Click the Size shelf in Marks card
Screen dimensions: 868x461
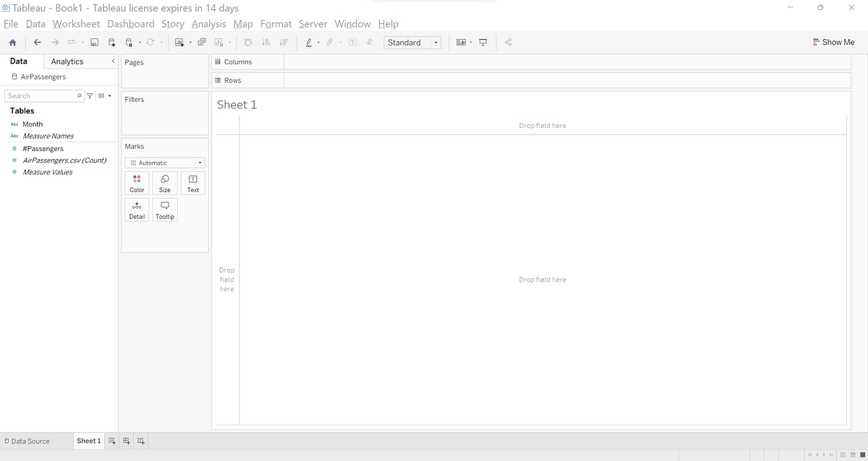(164, 183)
